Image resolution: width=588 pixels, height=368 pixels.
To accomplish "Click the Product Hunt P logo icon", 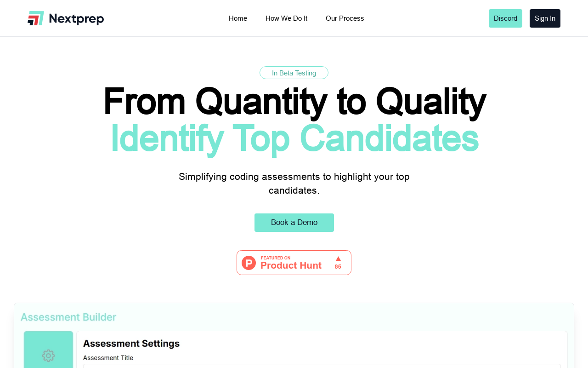I will click(249, 263).
